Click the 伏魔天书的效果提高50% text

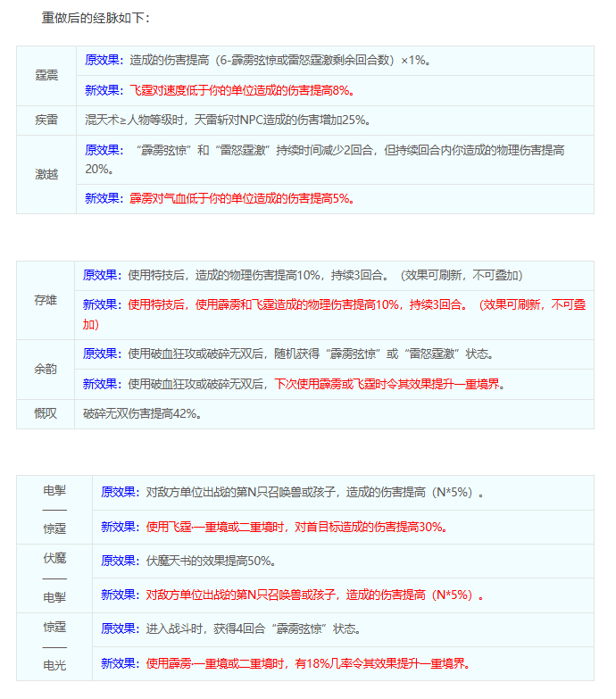(x=211, y=561)
